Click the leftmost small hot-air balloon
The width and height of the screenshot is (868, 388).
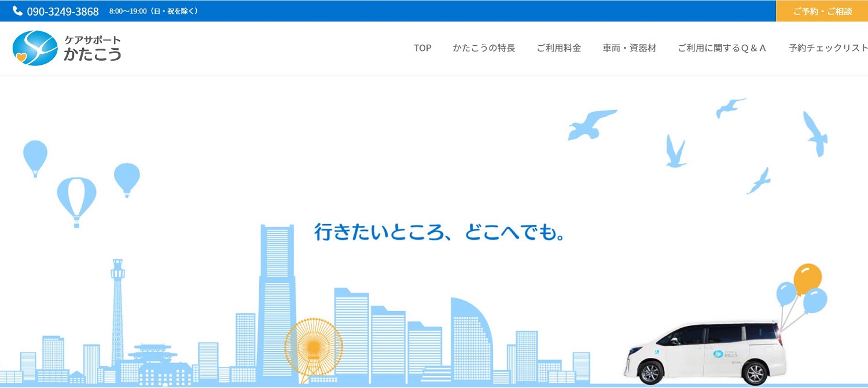35,155
